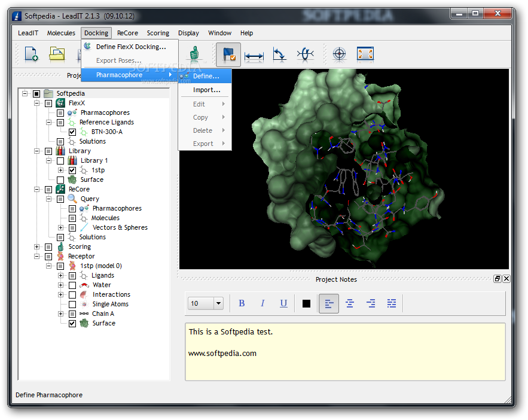Select the Solutions item under ReCore

tap(93, 237)
